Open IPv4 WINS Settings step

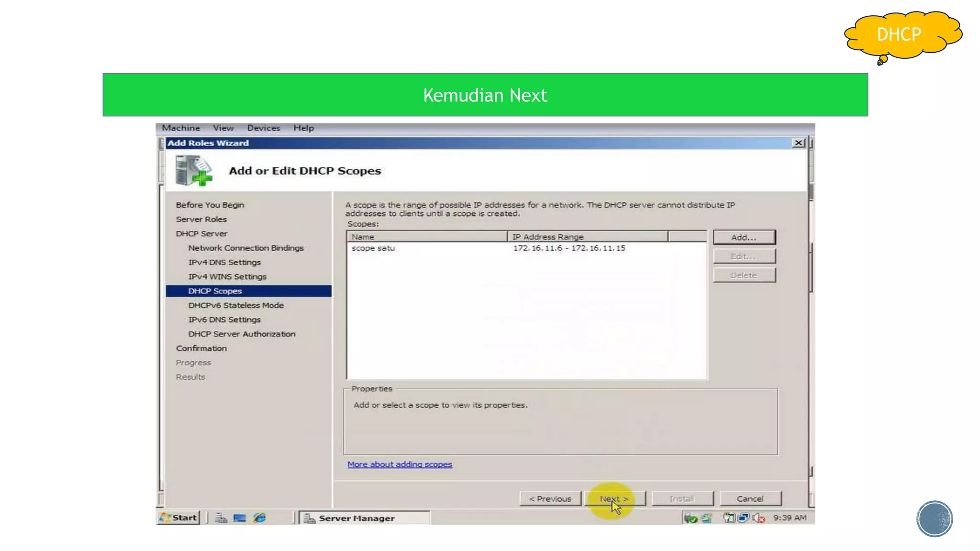click(x=227, y=276)
